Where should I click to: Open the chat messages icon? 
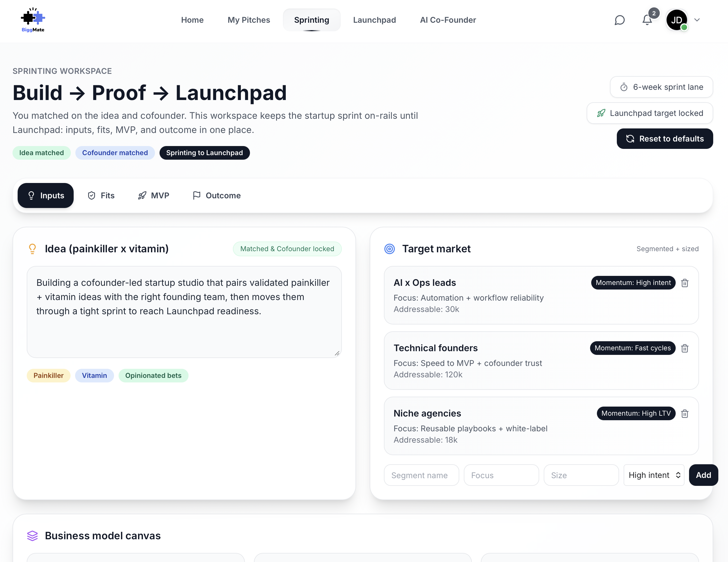pyautogui.click(x=619, y=20)
